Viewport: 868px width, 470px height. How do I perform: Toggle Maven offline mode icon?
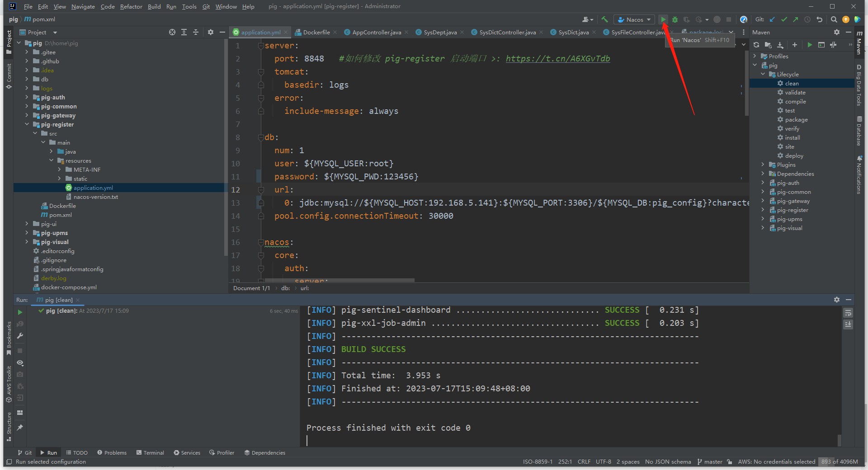(x=833, y=45)
